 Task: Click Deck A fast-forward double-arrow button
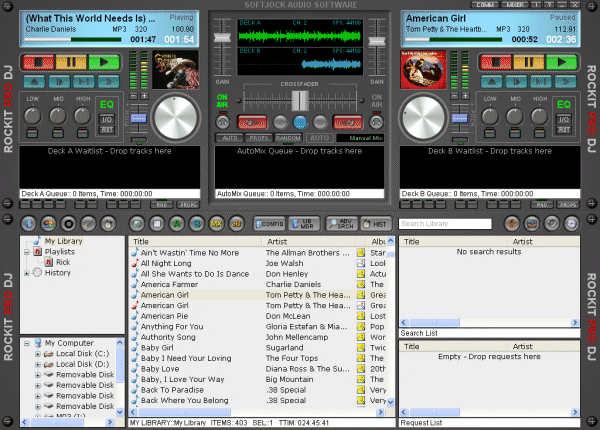coord(109,81)
